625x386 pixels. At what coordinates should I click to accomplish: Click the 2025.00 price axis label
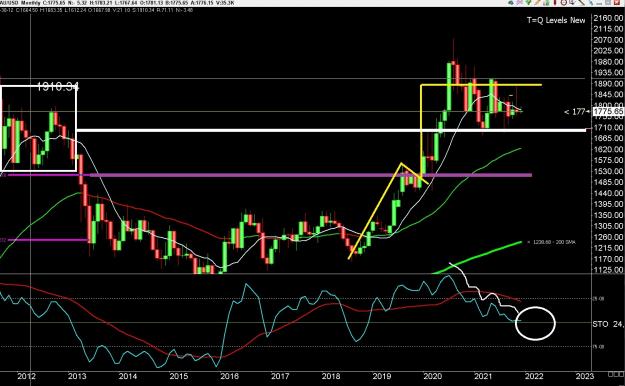pyautogui.click(x=608, y=51)
